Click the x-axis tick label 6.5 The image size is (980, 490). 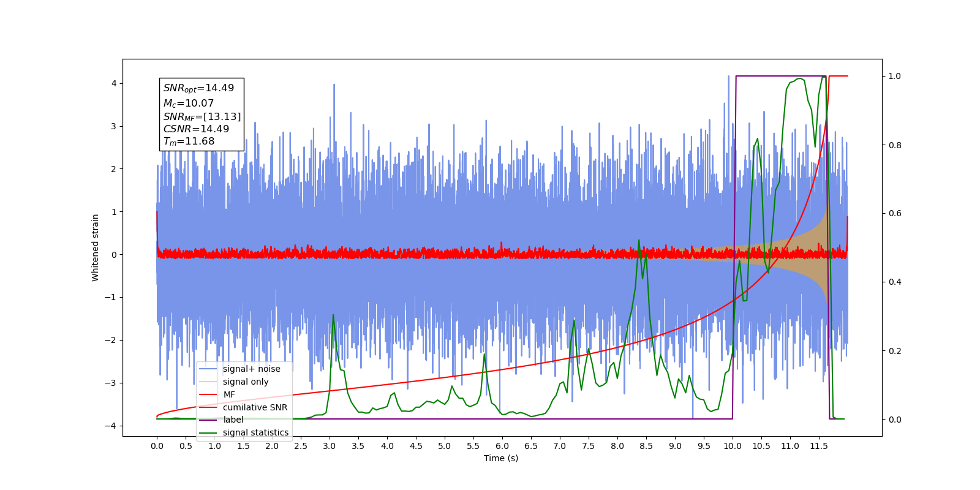(531, 446)
